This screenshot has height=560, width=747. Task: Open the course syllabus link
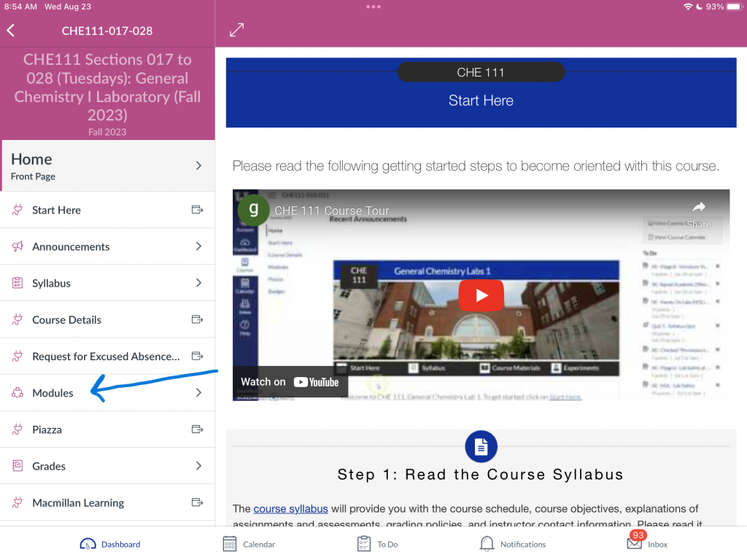point(290,508)
